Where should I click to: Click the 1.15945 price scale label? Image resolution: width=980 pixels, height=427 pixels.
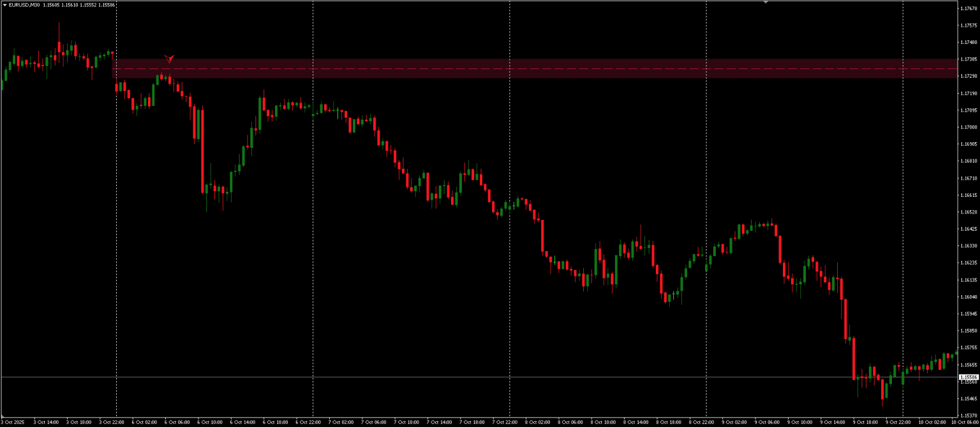(x=968, y=314)
